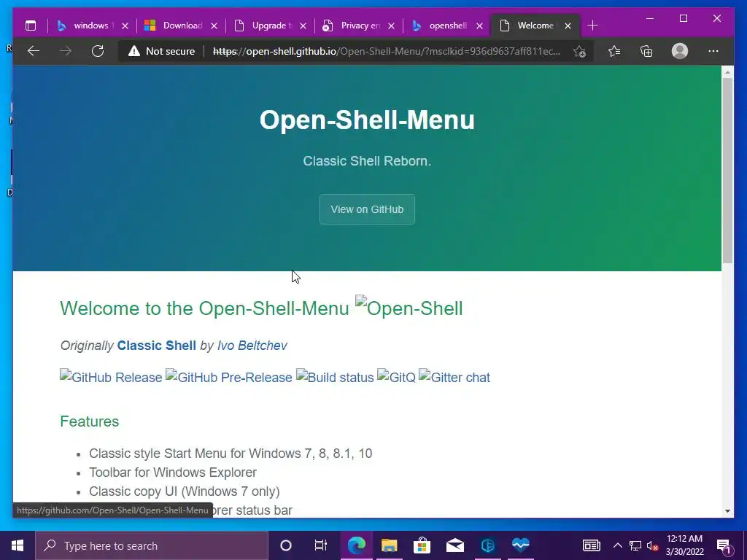Click the scrollbar down arrow
This screenshot has height=560, width=747.
coord(727,511)
